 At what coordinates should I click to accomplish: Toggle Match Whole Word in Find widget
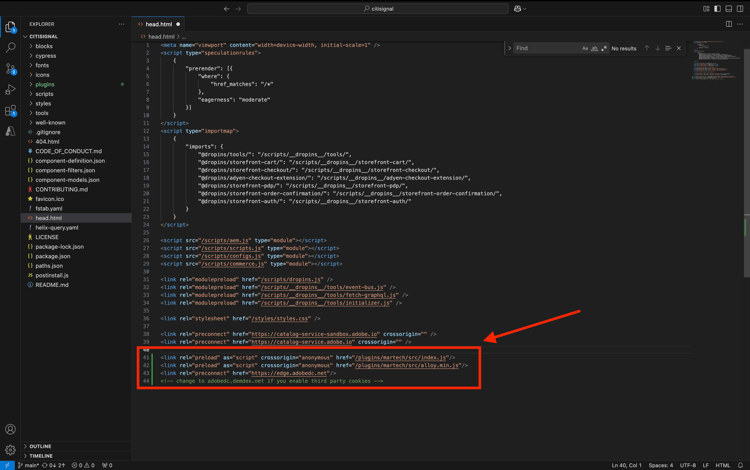[x=595, y=48]
